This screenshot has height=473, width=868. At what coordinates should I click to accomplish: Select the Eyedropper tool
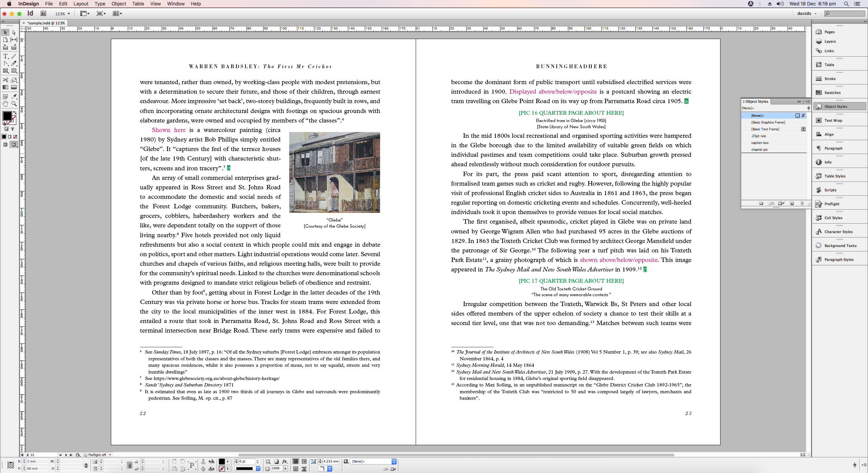tap(14, 97)
